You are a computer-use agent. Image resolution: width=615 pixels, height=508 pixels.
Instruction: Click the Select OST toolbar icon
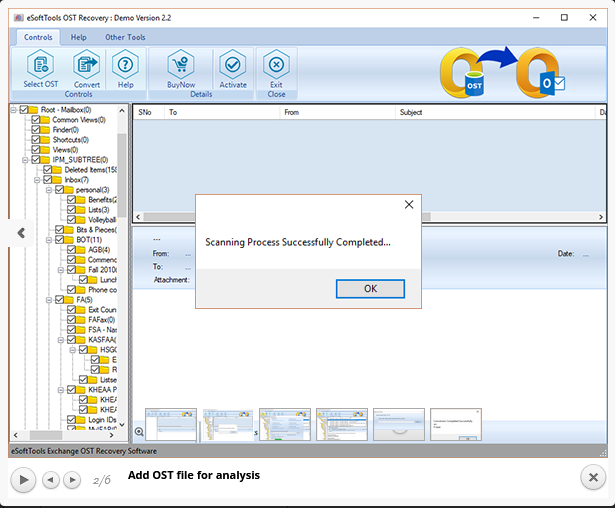click(x=41, y=64)
